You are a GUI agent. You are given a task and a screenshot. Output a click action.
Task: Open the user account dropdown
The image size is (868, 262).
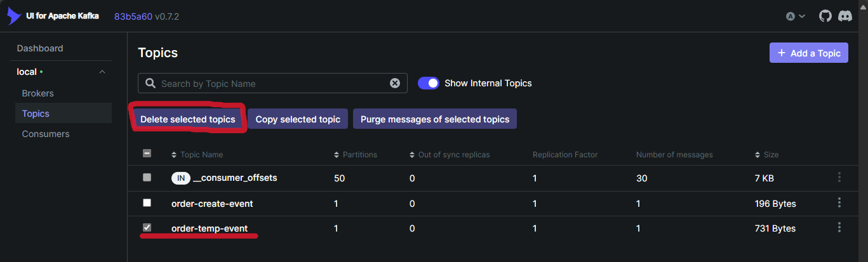(796, 16)
